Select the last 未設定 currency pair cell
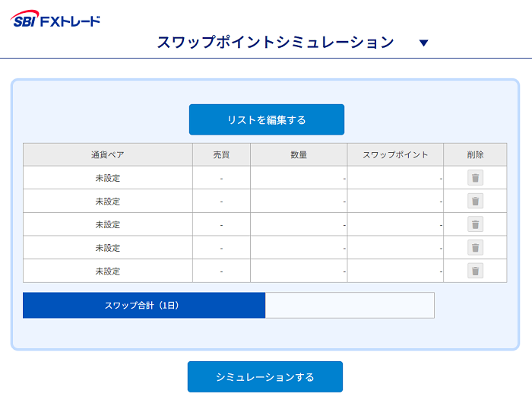Screen dimensions: 532x400 pos(108,271)
